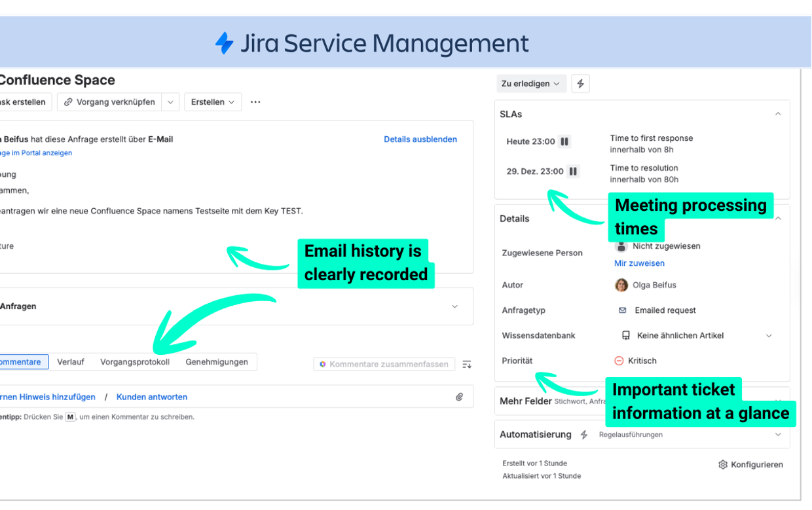This screenshot has width=812, height=510.
Task: Click the Details panel header
Action: (515, 219)
